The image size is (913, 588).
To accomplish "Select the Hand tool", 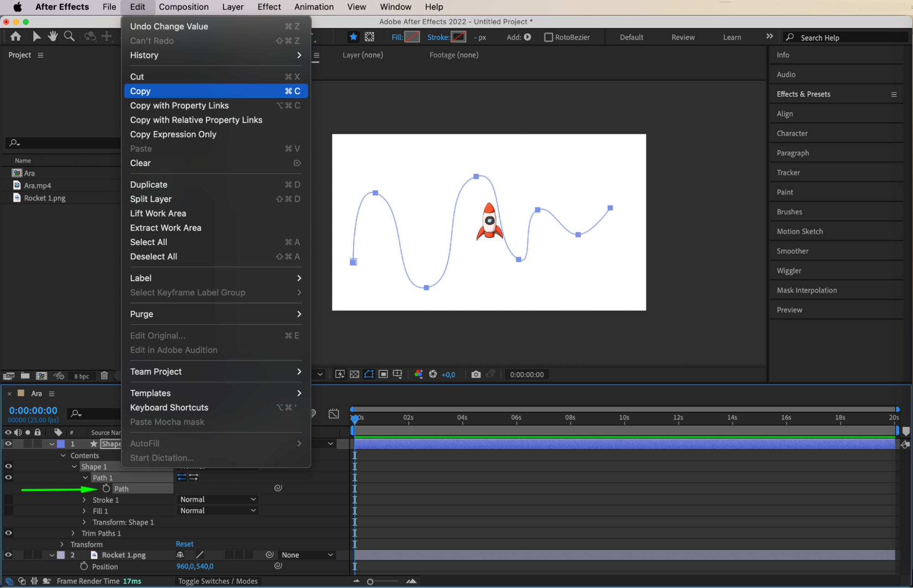I will pos(53,37).
